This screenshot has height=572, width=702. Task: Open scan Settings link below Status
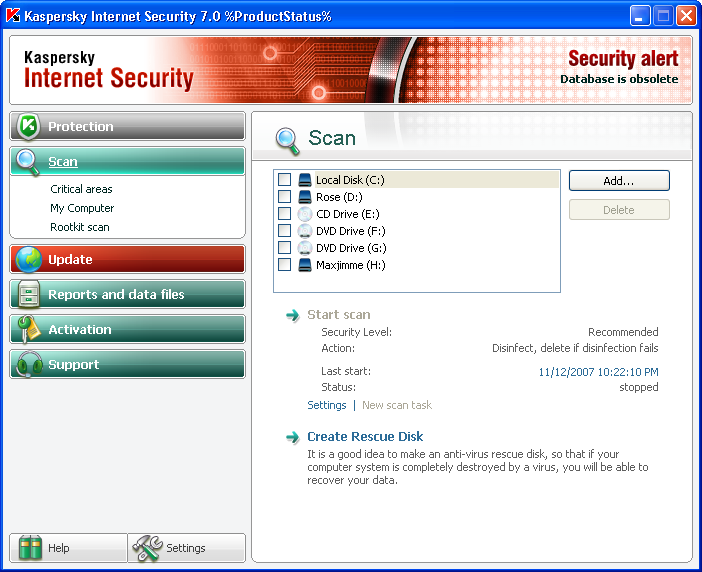(x=327, y=405)
